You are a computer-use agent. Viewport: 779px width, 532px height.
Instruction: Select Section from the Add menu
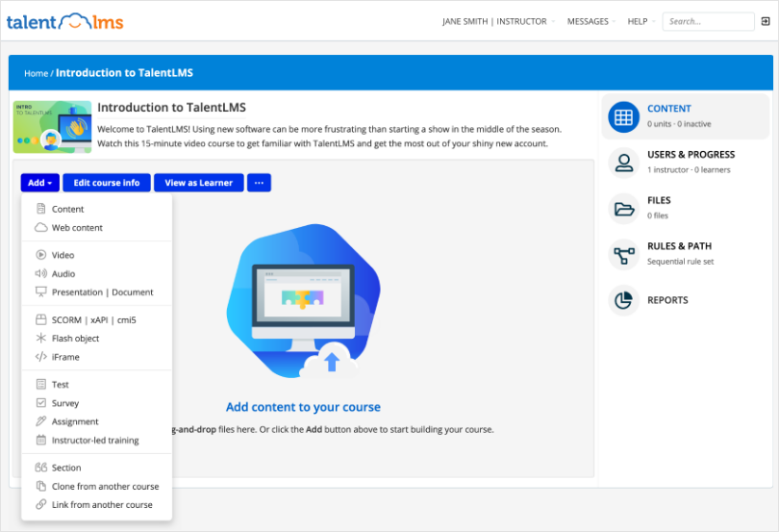tap(97, 468)
